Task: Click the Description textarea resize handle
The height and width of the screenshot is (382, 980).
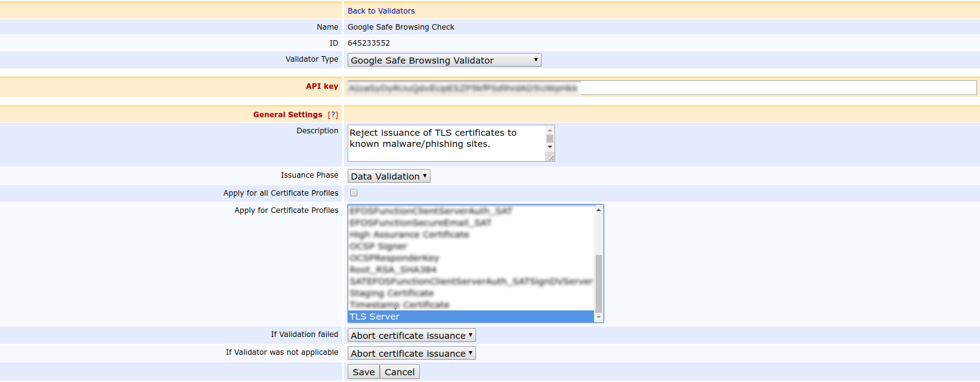Action: point(551,158)
